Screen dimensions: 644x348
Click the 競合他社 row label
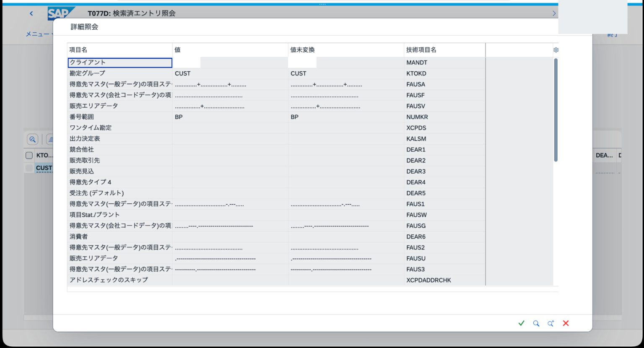82,150
